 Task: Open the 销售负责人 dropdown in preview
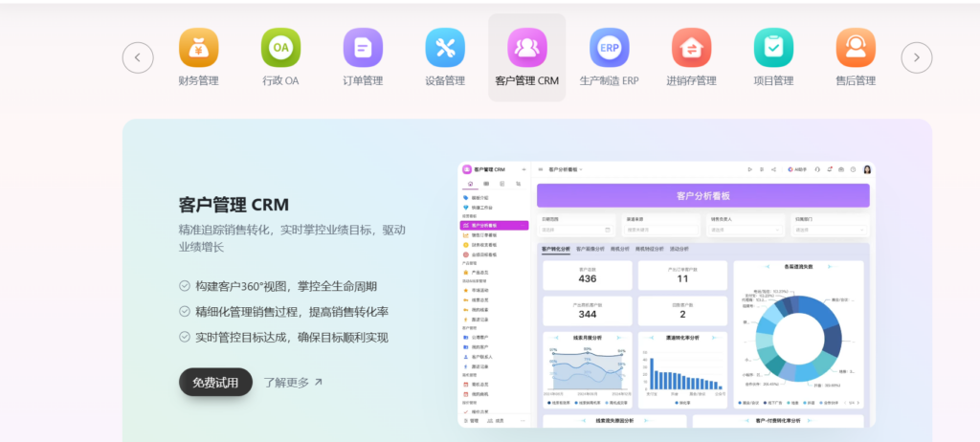click(x=745, y=230)
